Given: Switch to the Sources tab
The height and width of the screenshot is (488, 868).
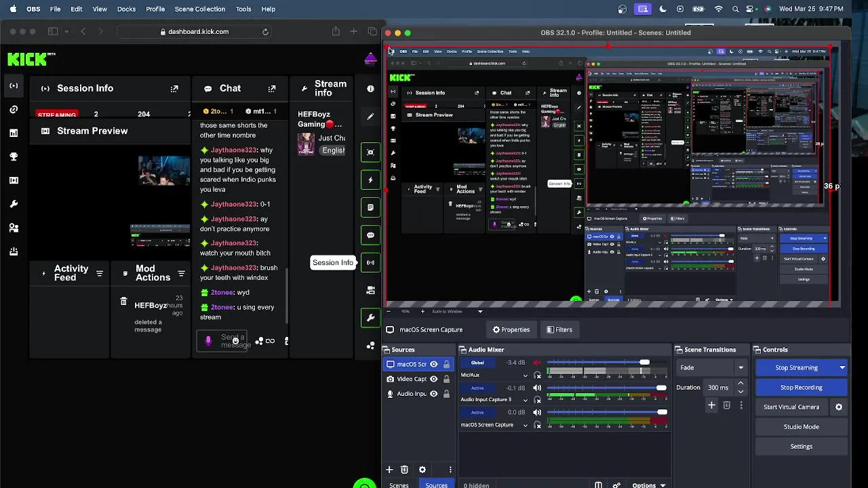Looking at the screenshot, I should tap(436, 485).
